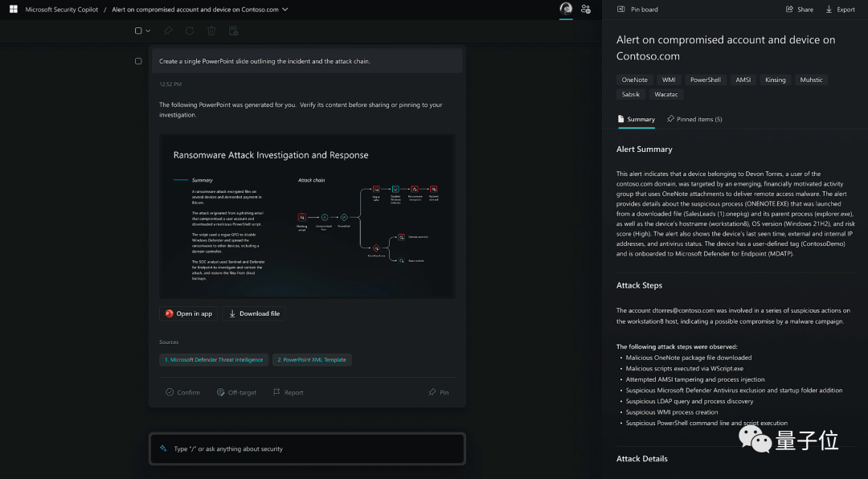Screen dimensions: 868x479
Task: Click the Download file button
Action: [254, 313]
